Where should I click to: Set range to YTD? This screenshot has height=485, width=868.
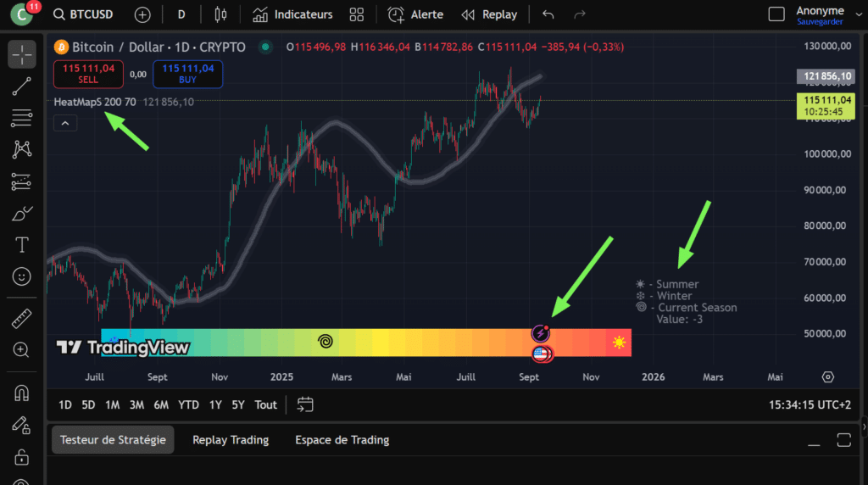(x=188, y=404)
